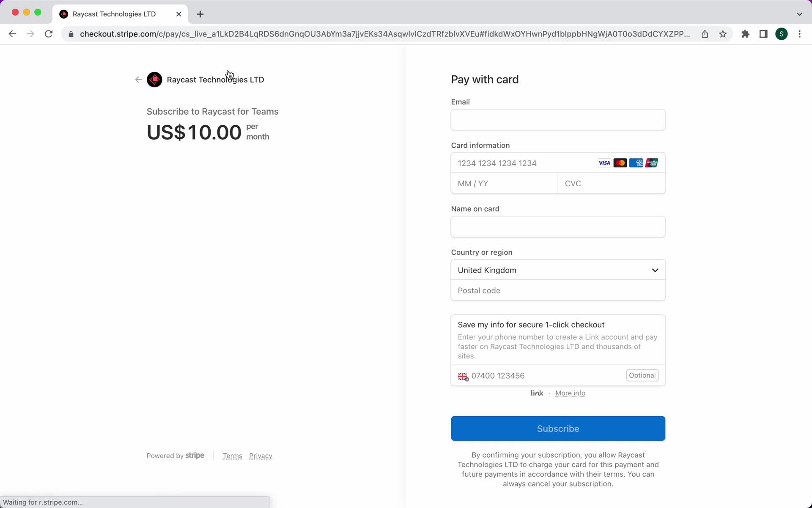The height and width of the screenshot is (508, 812).
Task: Click the United Kingdom dropdown chevron
Action: point(656,270)
